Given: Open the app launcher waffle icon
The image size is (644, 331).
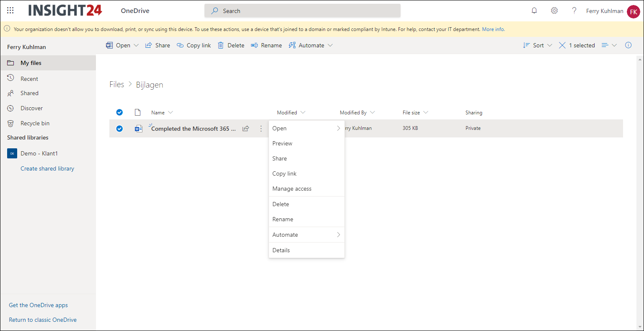Looking at the screenshot, I should 10,10.
